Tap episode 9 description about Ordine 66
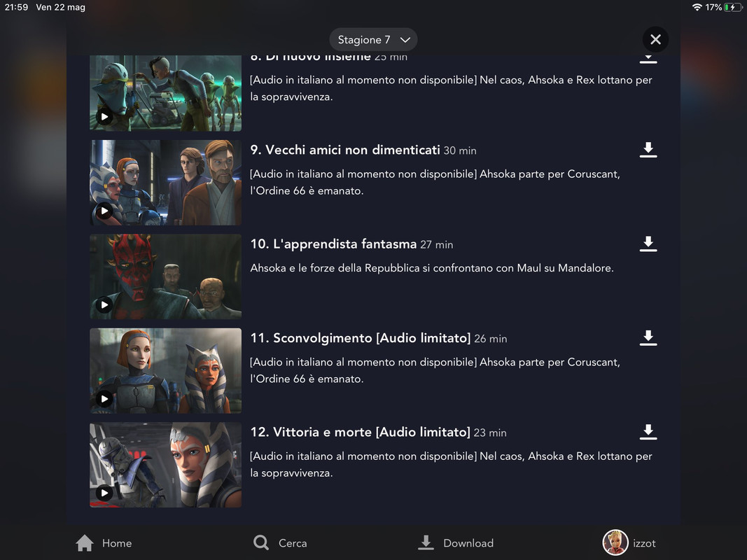This screenshot has width=747, height=560. [x=435, y=183]
